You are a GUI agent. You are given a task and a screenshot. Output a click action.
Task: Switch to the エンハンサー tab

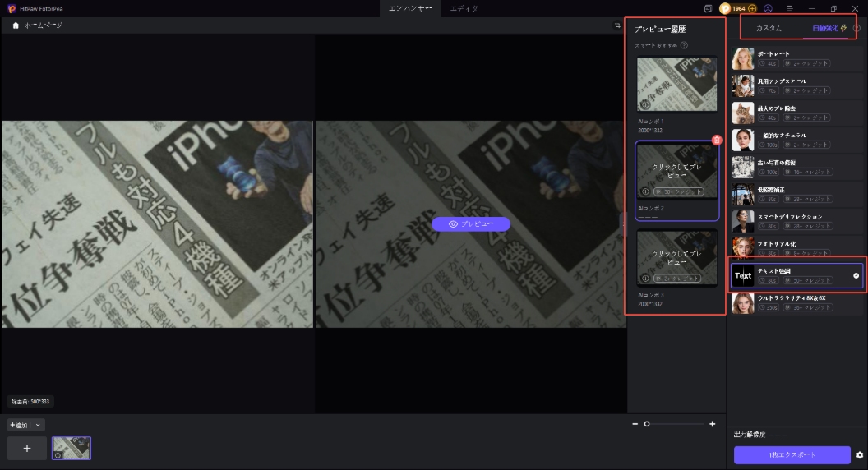410,8
